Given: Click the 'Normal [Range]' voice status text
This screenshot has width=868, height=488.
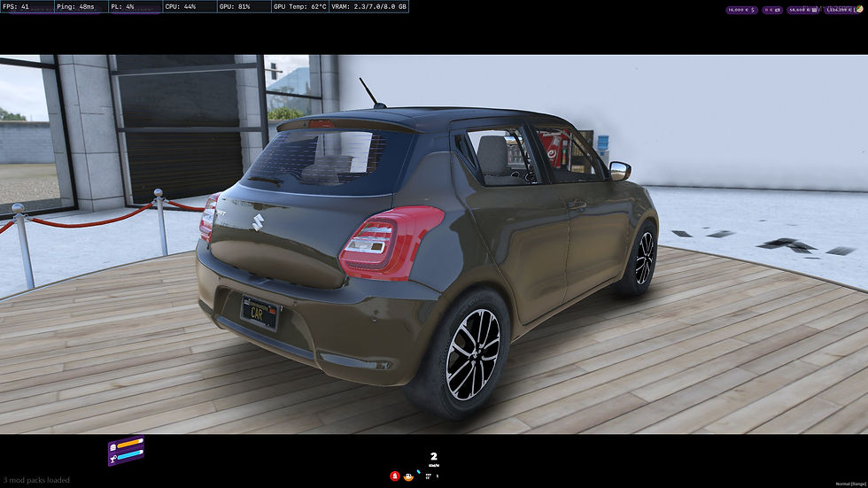Looking at the screenshot, I should pos(851,484).
